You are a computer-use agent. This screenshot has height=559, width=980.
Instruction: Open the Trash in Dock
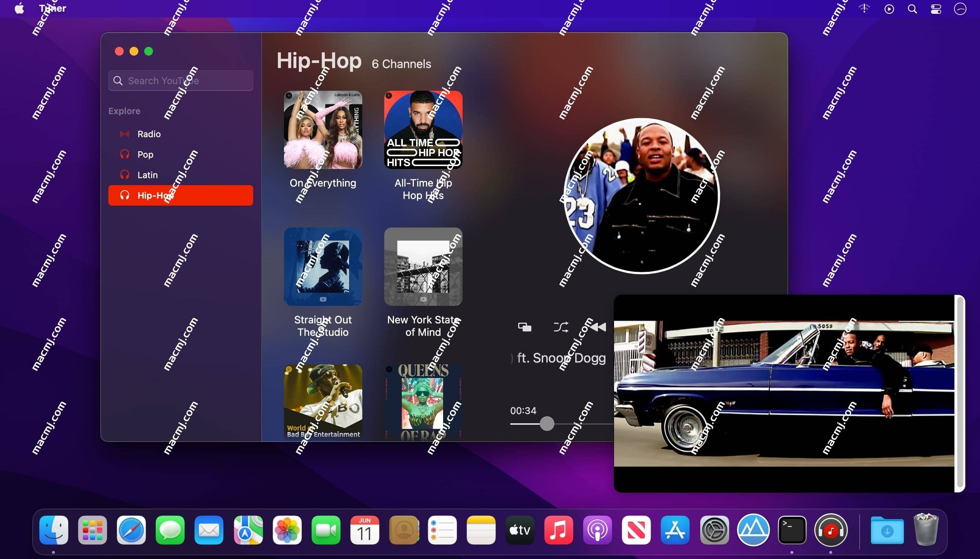(x=926, y=530)
